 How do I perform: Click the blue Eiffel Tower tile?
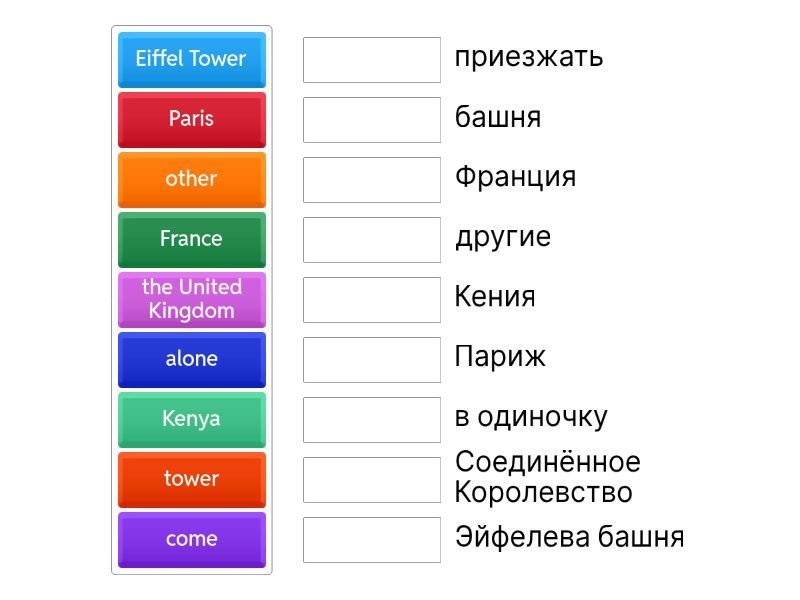coord(191,59)
